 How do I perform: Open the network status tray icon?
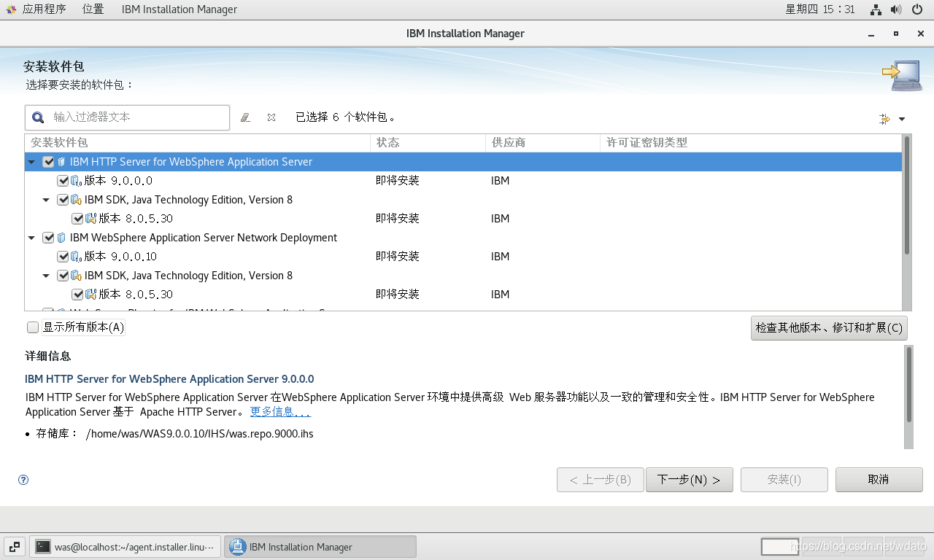[x=876, y=9]
